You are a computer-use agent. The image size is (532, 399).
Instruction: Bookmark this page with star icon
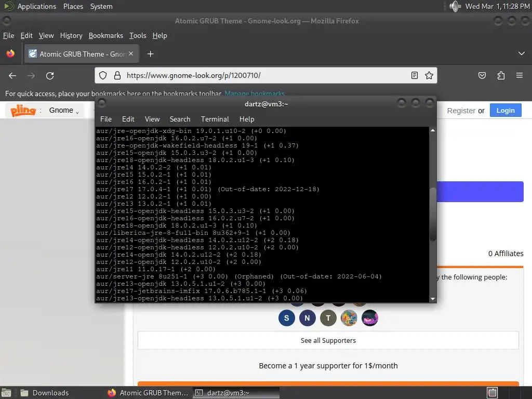click(429, 75)
